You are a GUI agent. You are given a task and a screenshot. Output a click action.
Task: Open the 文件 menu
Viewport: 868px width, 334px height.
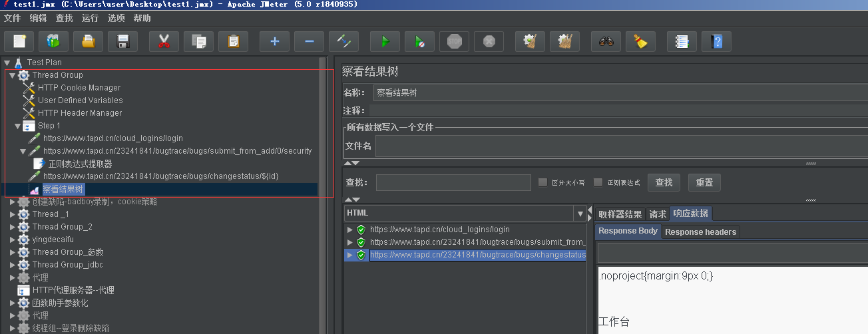pos(13,19)
